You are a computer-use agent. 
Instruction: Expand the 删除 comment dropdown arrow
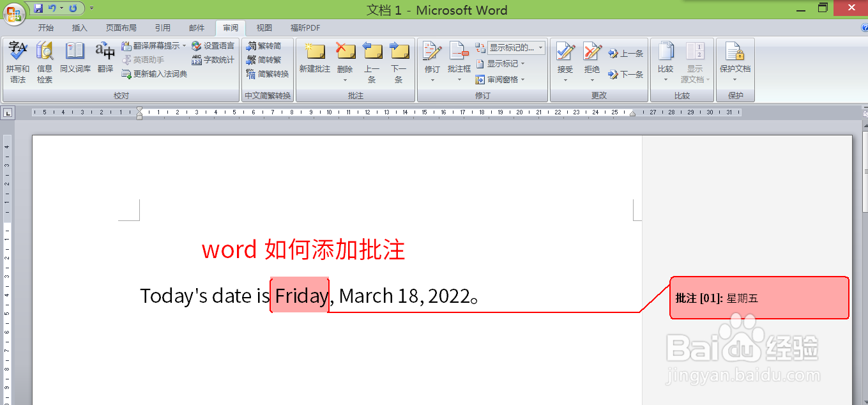click(345, 80)
